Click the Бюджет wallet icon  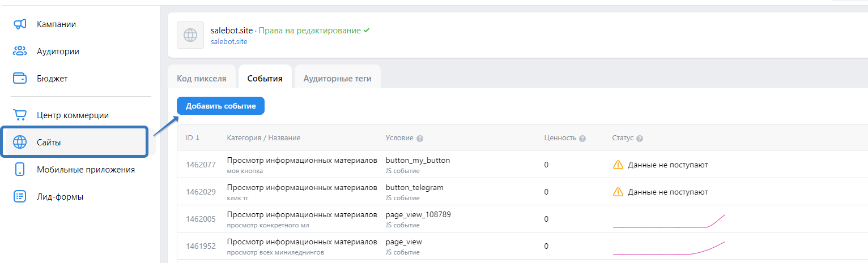click(20, 79)
